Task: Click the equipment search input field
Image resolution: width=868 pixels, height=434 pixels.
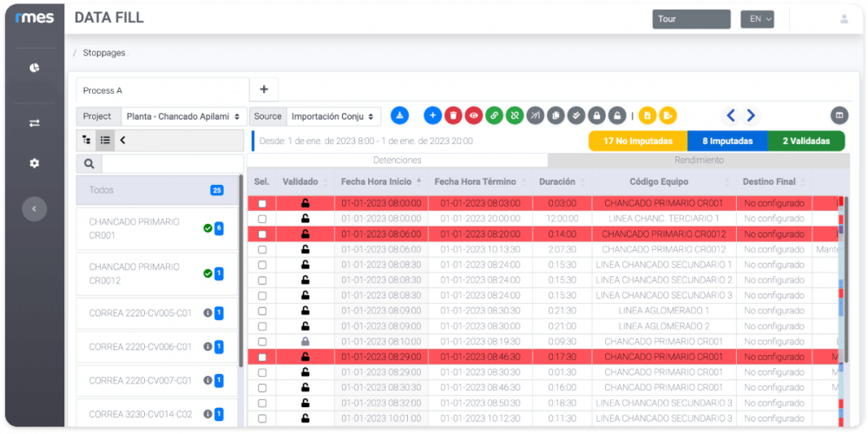Action: [172, 164]
